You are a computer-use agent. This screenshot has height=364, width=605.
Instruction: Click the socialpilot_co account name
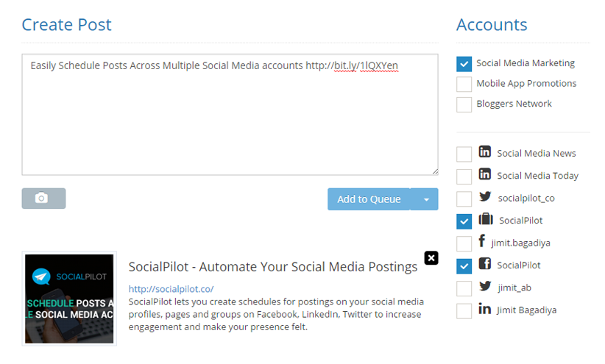(x=526, y=199)
